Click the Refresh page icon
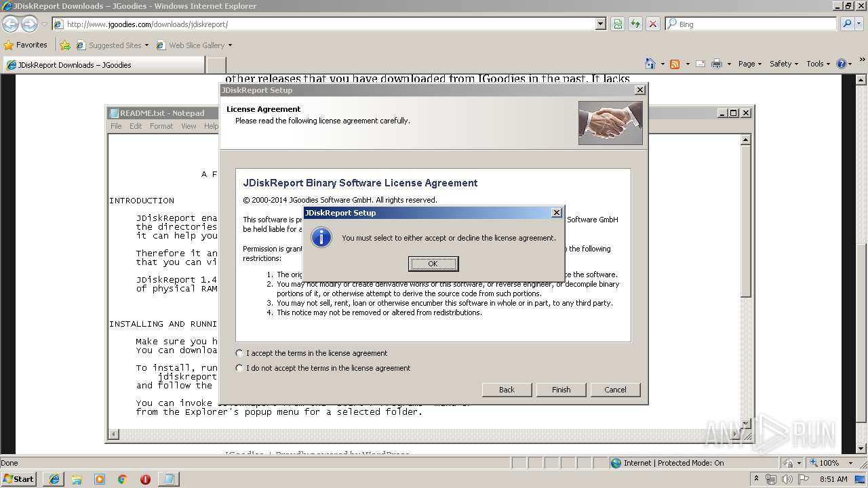This screenshot has width=868, height=488. 635,24
